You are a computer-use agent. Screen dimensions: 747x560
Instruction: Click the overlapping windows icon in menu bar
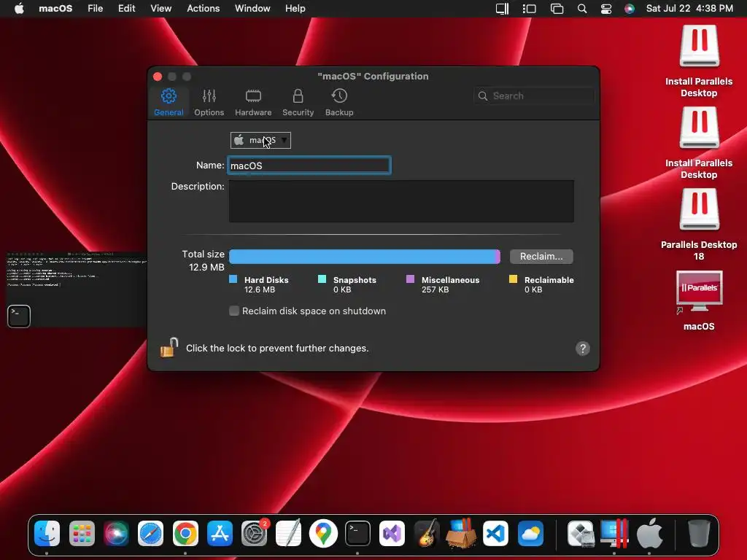click(x=557, y=9)
